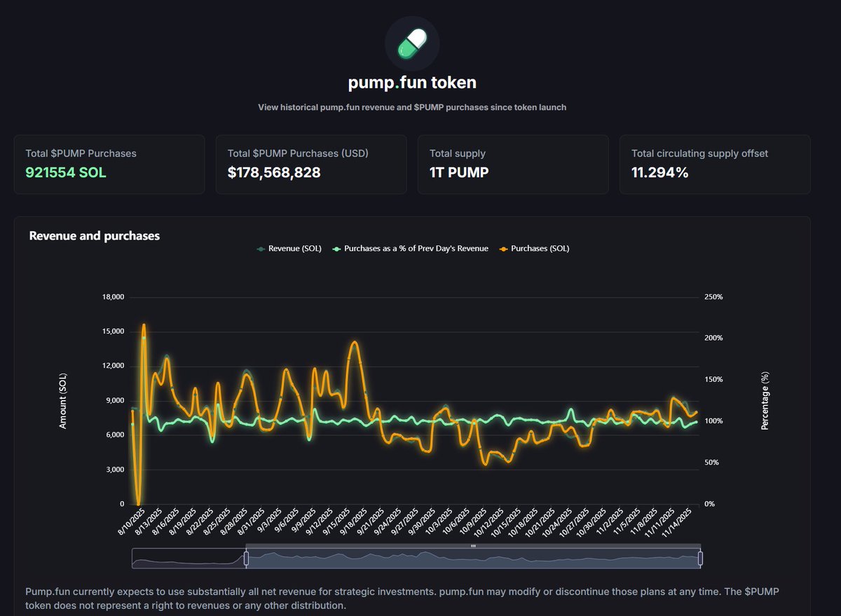Click the top grip of the range selector
Image resolution: width=841 pixels, height=616 pixels.
coord(473,546)
